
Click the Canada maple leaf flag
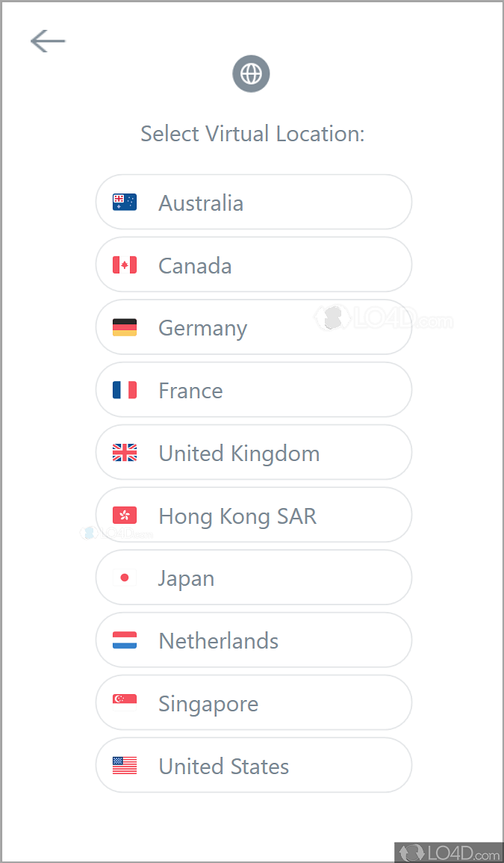(125, 265)
